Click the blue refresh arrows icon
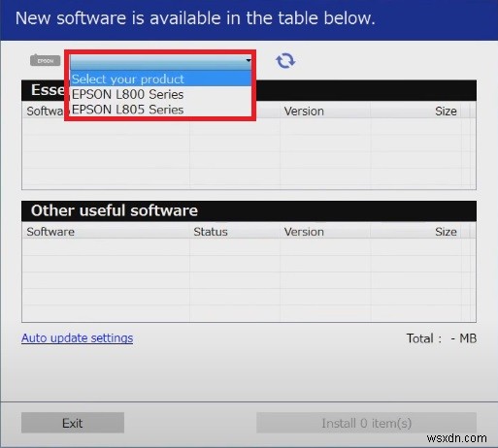 tap(285, 61)
